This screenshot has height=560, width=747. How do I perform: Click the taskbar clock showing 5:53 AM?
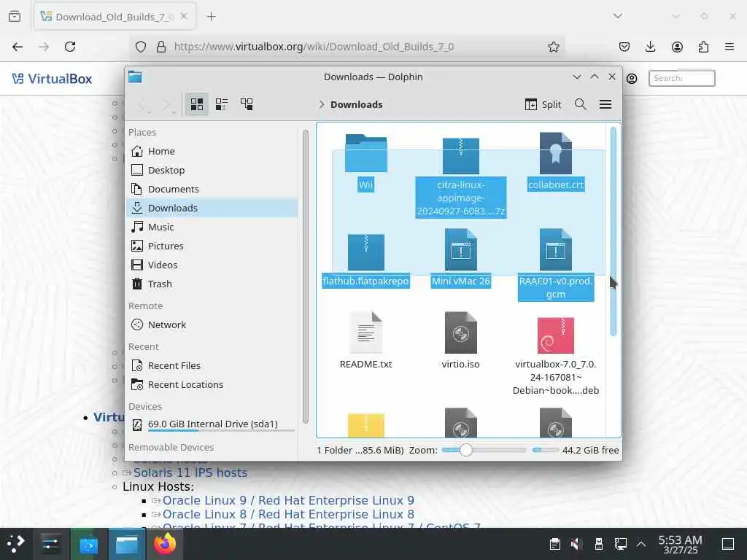[x=681, y=544]
